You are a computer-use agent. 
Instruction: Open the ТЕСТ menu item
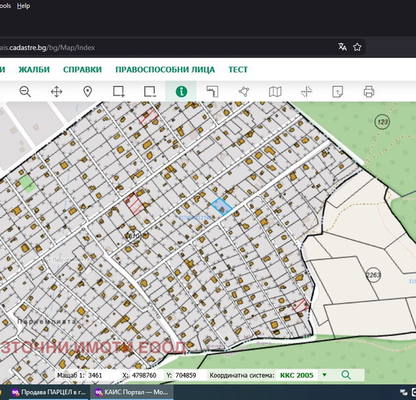coord(238,70)
